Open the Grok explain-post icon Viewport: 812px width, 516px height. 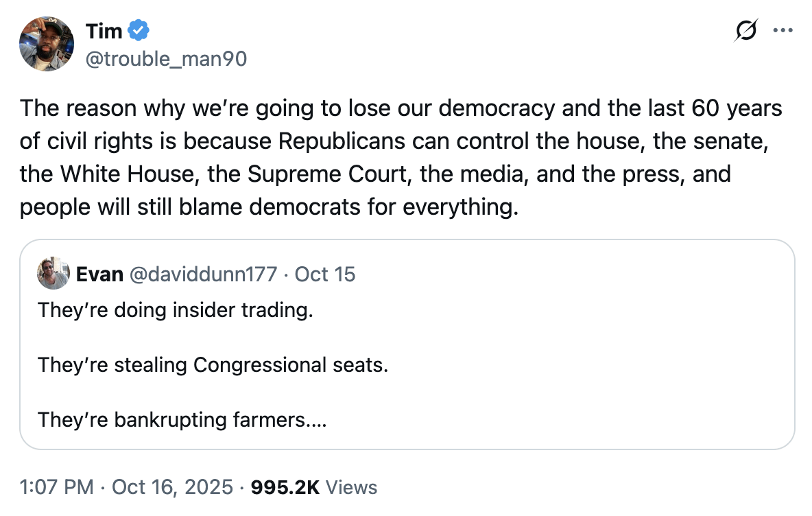tap(745, 31)
